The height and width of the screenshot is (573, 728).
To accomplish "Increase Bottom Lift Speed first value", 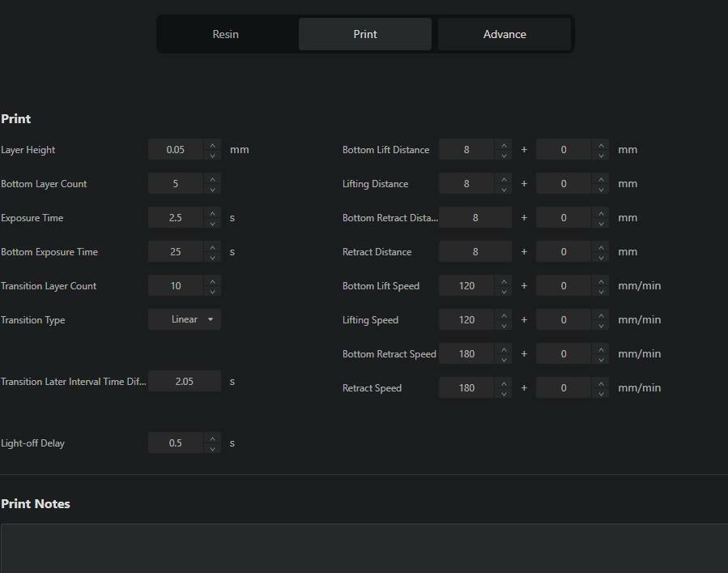I will (x=504, y=281).
